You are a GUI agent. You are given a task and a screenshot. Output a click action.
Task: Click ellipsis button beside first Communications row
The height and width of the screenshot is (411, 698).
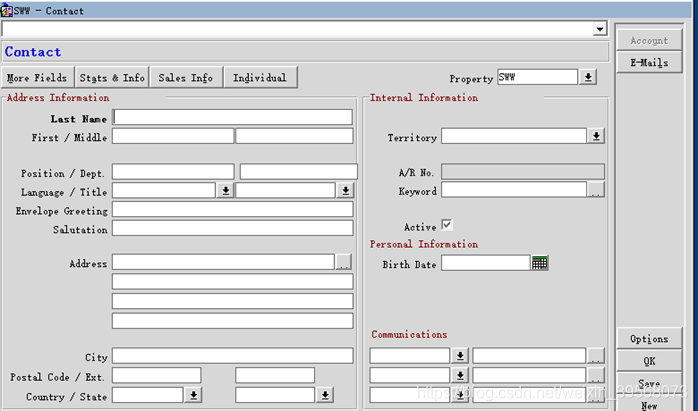click(596, 356)
